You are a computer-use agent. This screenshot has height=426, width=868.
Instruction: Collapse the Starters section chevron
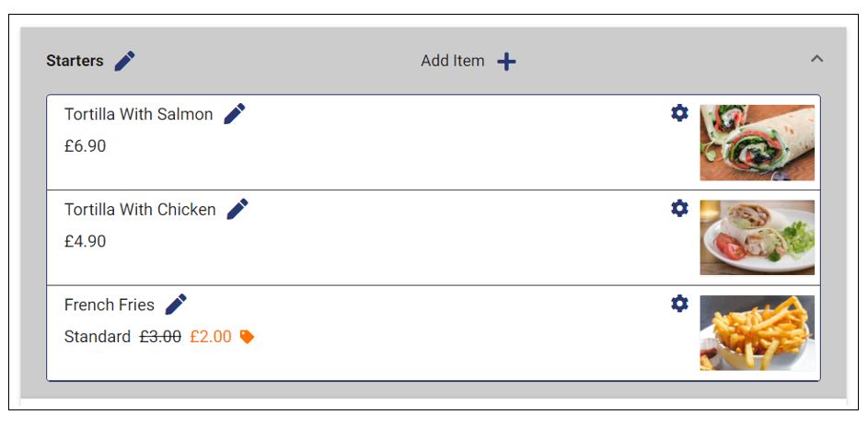click(816, 59)
